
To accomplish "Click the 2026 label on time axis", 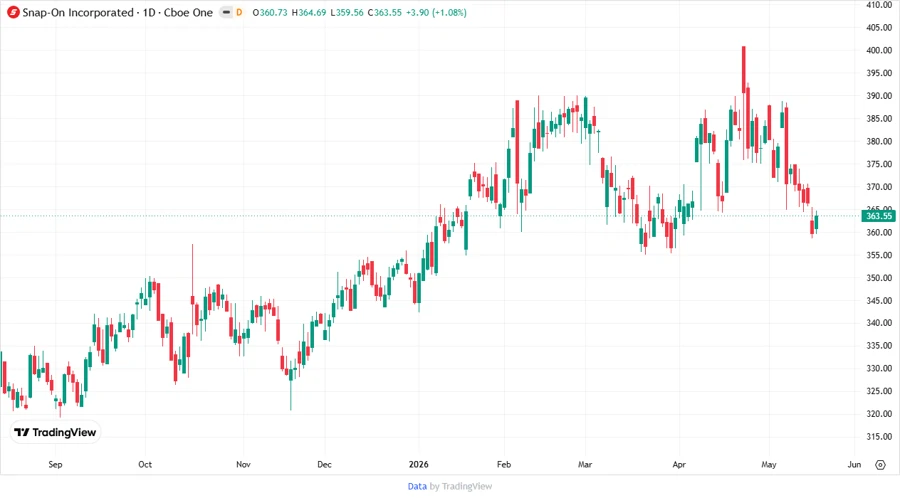I will click(x=418, y=465).
